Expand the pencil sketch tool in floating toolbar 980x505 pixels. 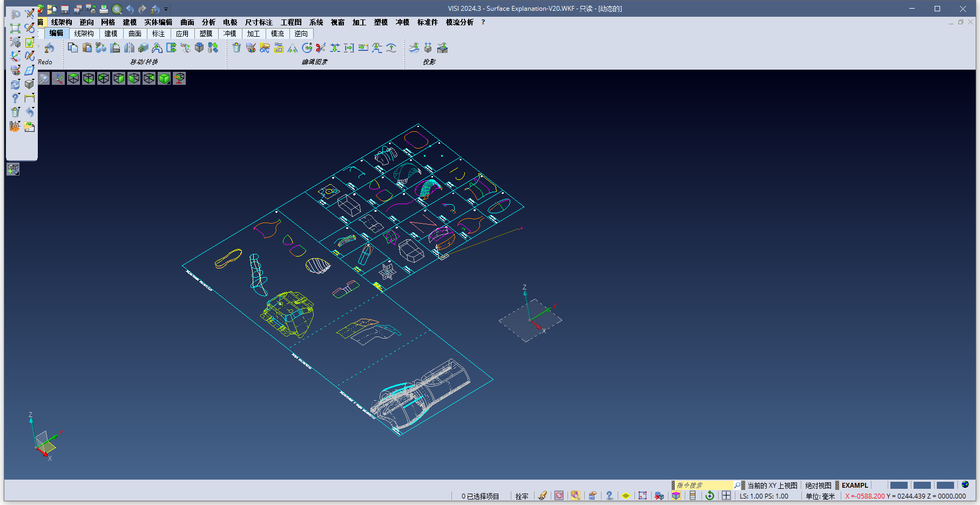[x=30, y=14]
